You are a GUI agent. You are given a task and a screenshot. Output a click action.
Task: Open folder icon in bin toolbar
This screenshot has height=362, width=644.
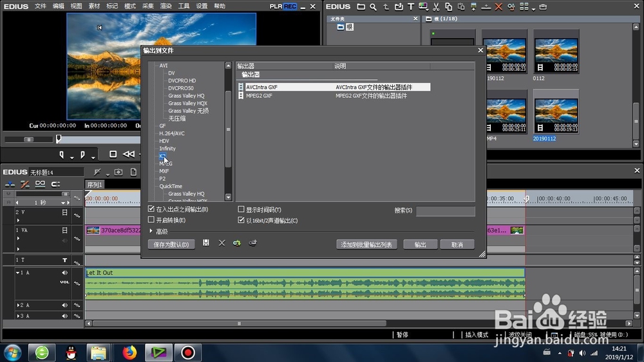361,6
